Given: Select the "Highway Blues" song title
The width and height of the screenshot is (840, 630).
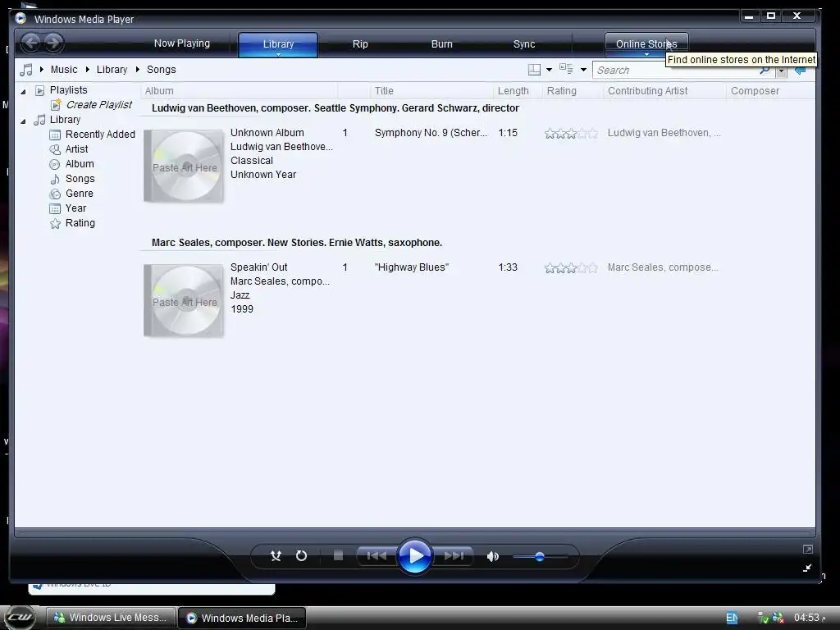Looking at the screenshot, I should [x=412, y=267].
